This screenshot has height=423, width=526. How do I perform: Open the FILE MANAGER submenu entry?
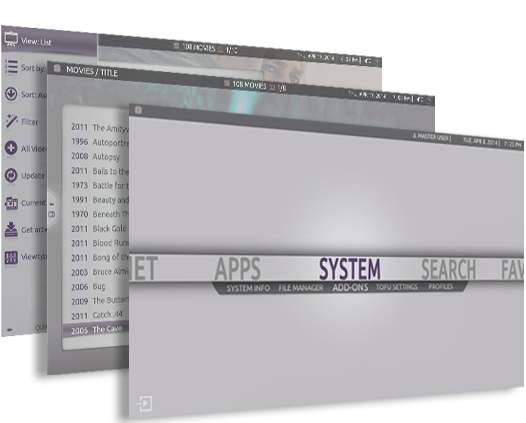(x=301, y=288)
